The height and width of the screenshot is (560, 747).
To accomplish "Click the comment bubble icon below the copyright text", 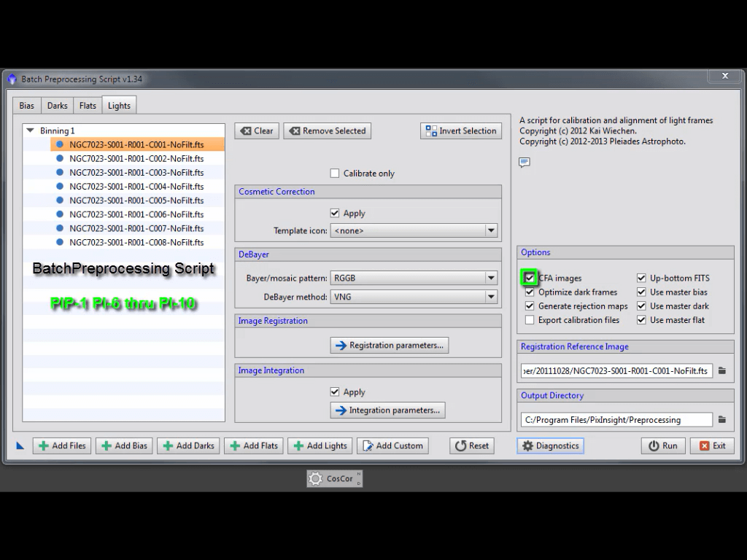I will (x=524, y=162).
